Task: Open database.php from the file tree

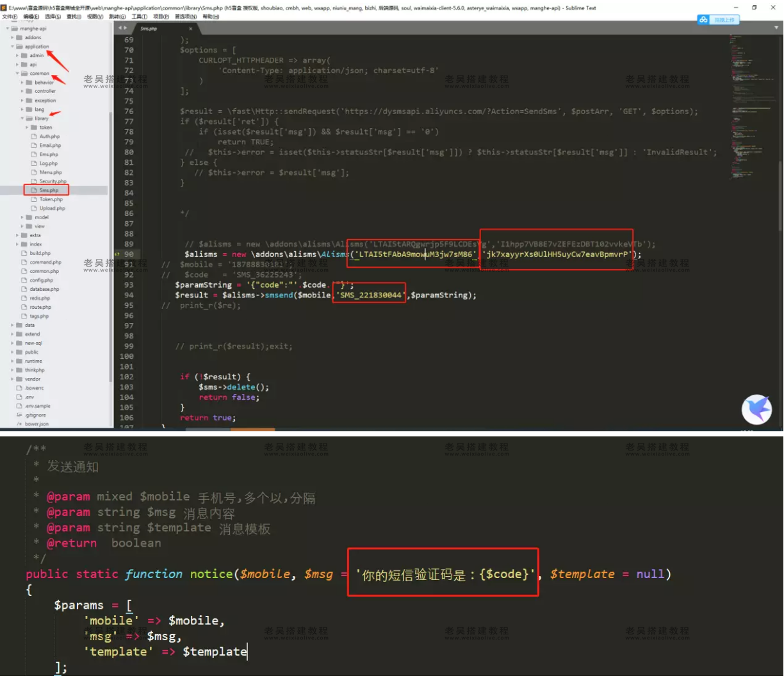Action: (44, 289)
